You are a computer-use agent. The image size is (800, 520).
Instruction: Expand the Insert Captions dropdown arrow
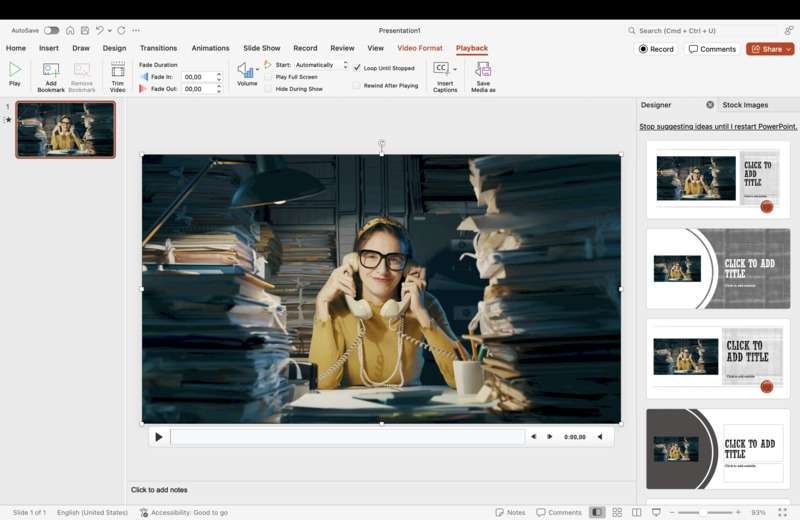pos(455,69)
